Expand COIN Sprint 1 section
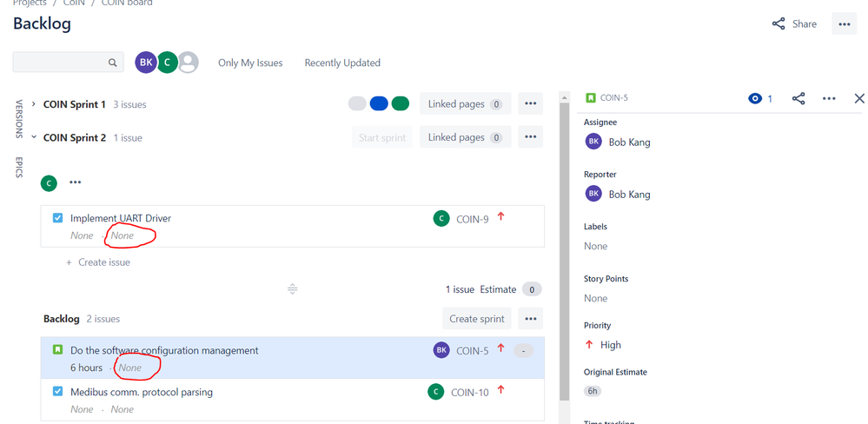 click(34, 104)
